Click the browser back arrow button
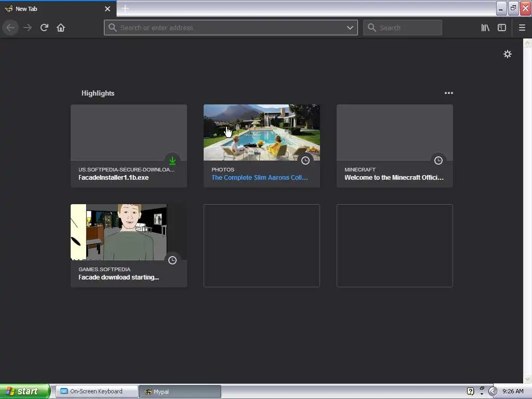 point(10,28)
